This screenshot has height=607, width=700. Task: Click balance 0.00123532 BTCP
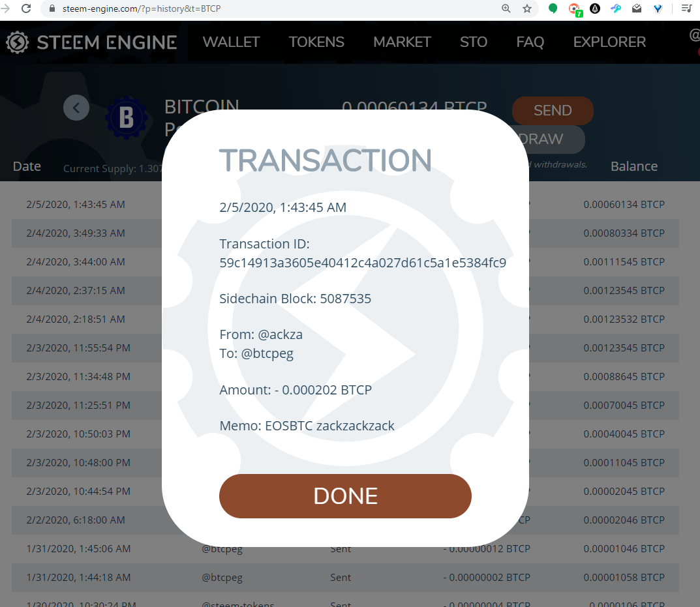point(624,319)
